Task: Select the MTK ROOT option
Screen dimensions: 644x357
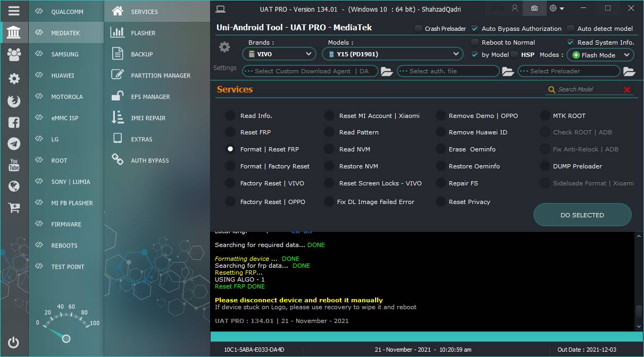Action: tap(545, 116)
